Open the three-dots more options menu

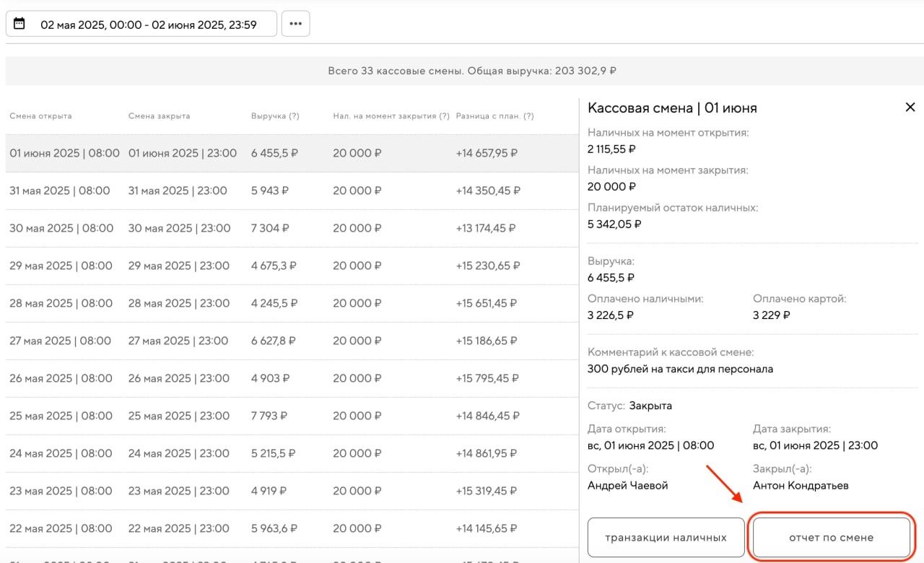point(295,24)
